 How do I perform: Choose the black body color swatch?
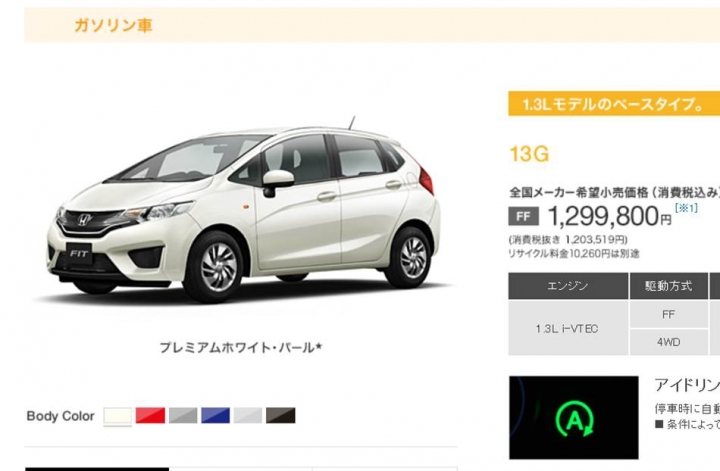tap(281, 415)
